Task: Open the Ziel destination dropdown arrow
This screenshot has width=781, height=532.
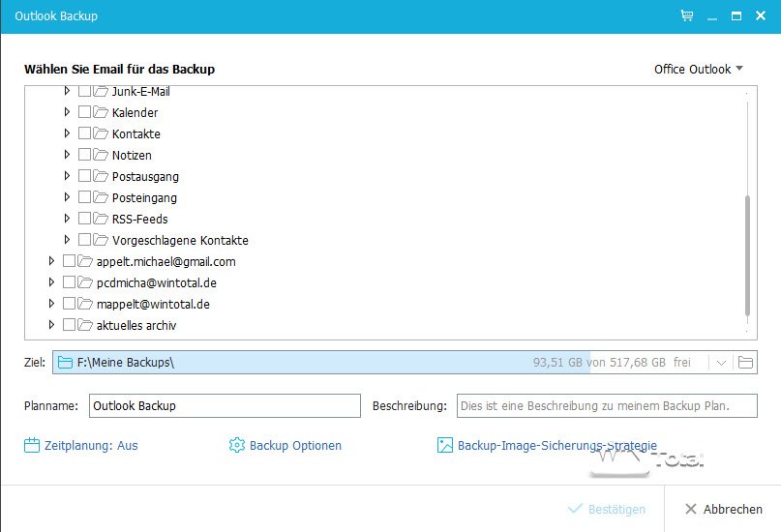Action: click(x=721, y=363)
